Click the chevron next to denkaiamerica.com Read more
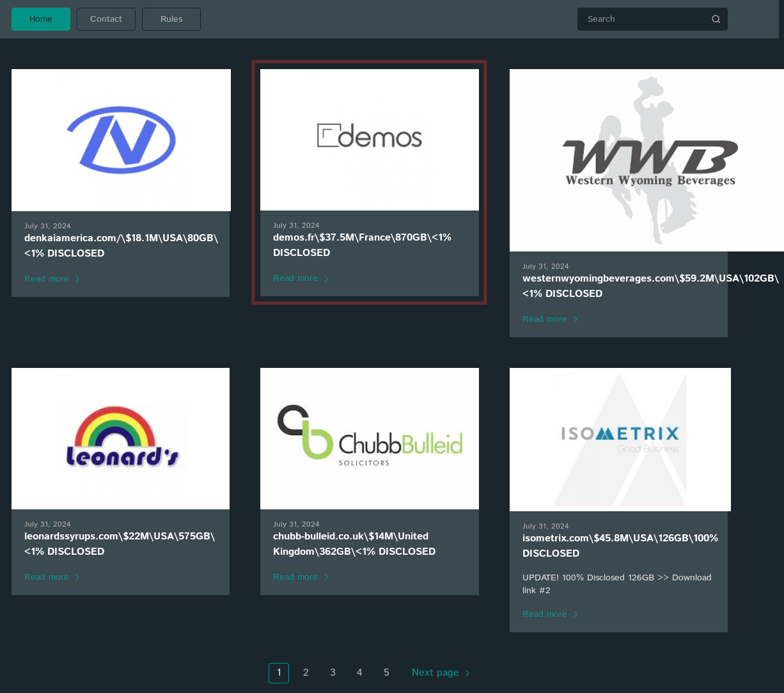This screenshot has width=784, height=693. (x=77, y=279)
